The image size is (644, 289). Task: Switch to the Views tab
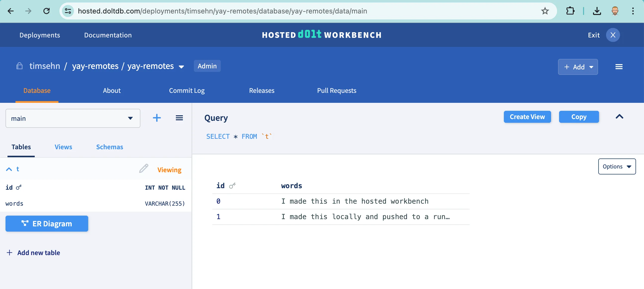pyautogui.click(x=63, y=147)
